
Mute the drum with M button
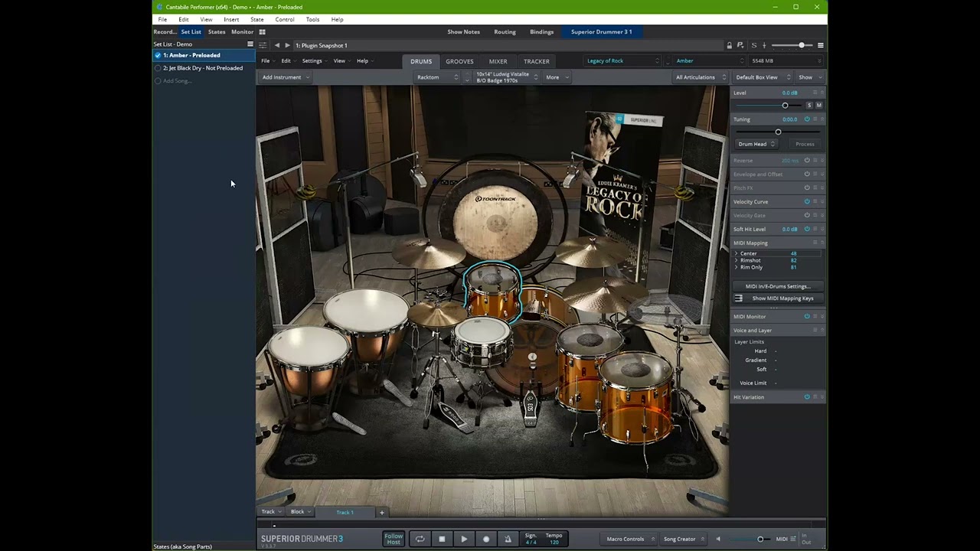tap(818, 106)
